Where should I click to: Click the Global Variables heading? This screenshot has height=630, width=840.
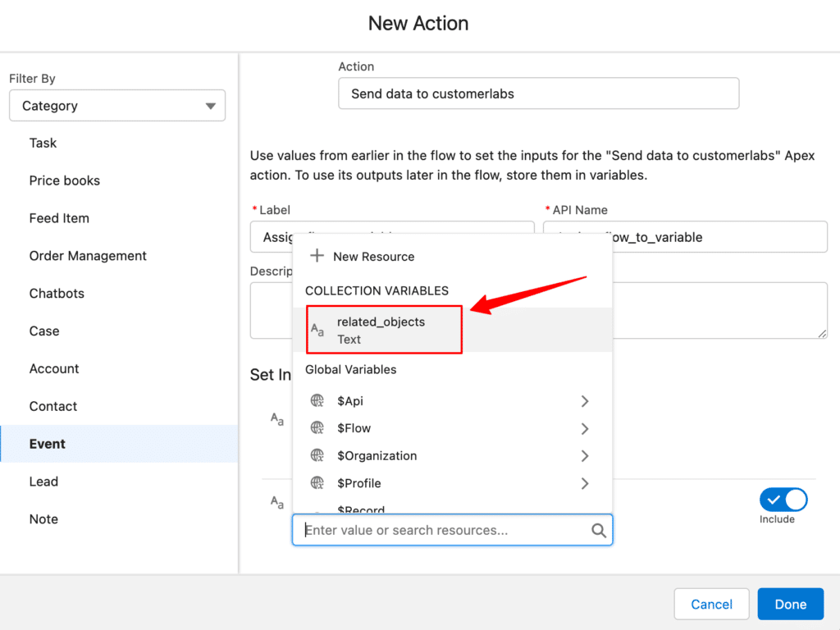point(350,370)
